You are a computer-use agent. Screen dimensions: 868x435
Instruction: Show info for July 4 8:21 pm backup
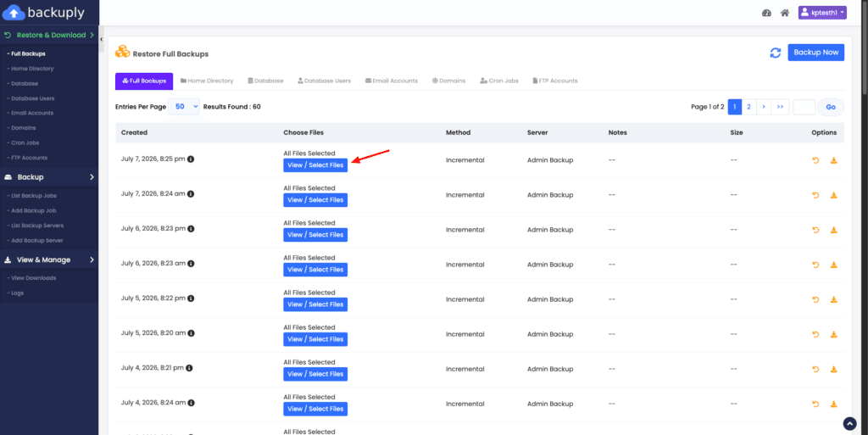tap(189, 367)
